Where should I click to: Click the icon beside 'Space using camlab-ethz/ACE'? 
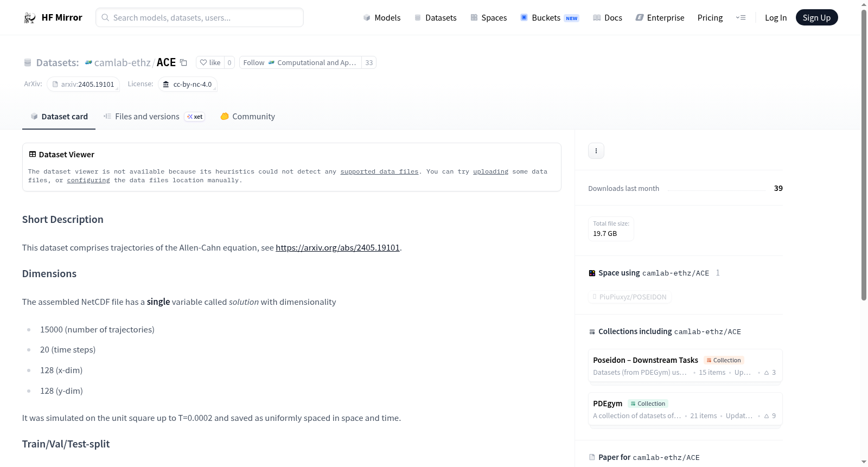coord(592,273)
